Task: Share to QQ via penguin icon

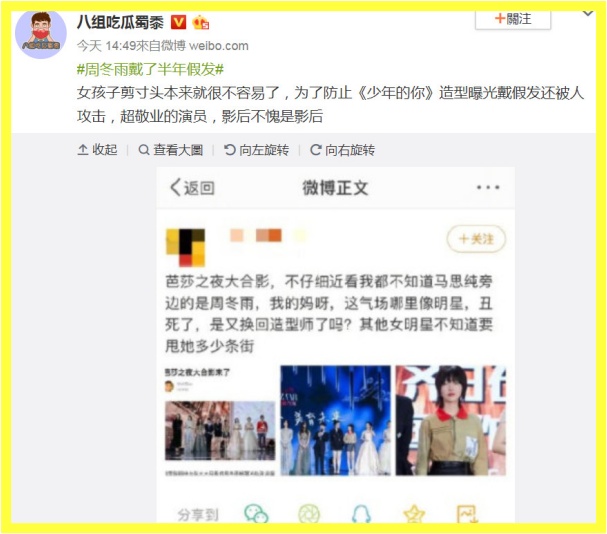Action: (361, 513)
